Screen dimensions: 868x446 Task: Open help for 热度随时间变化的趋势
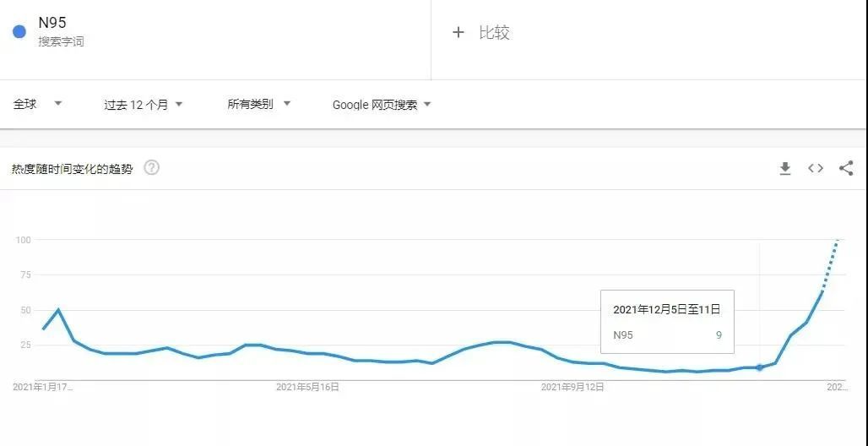(x=152, y=168)
